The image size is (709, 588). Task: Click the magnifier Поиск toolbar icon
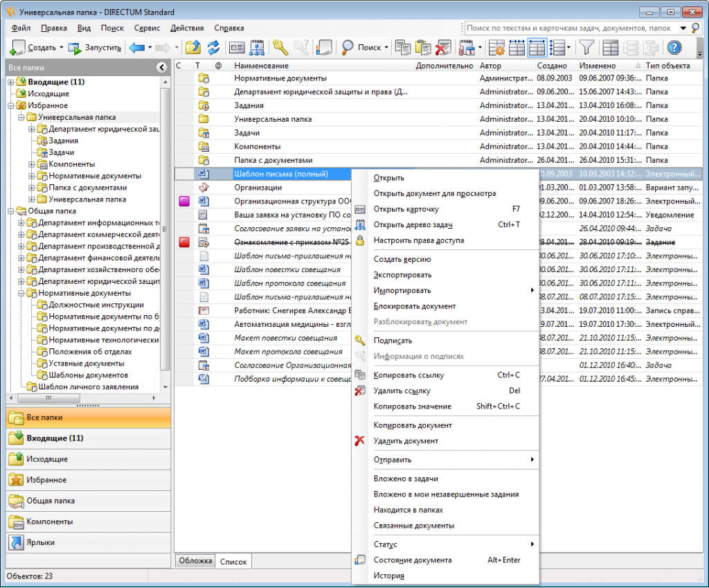click(x=348, y=48)
